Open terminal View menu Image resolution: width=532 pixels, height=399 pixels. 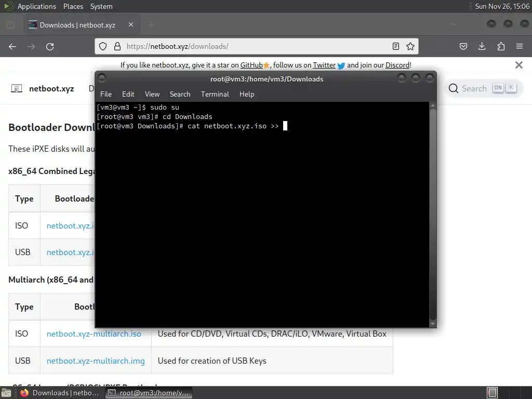tap(152, 95)
